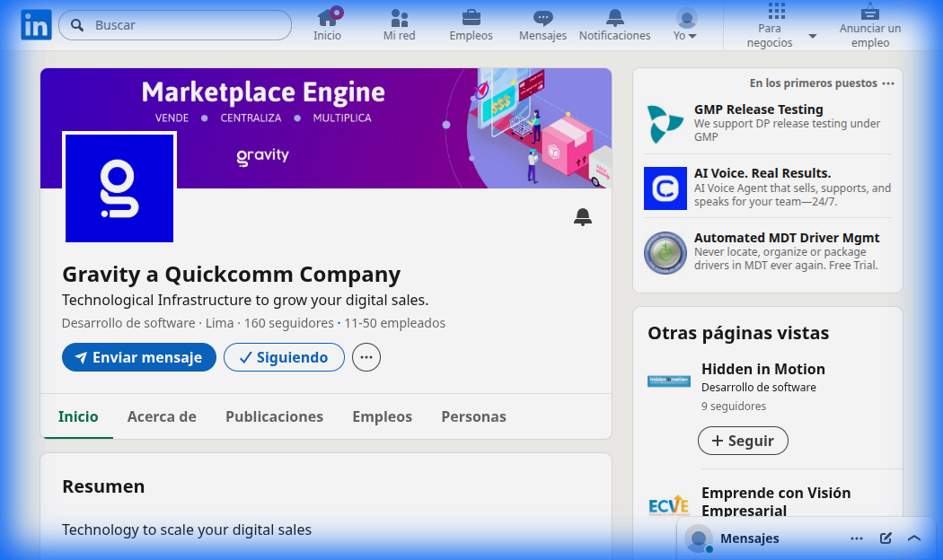Expand Mensajes panel with chevron
Image resolution: width=943 pixels, height=560 pixels.
[x=914, y=538]
